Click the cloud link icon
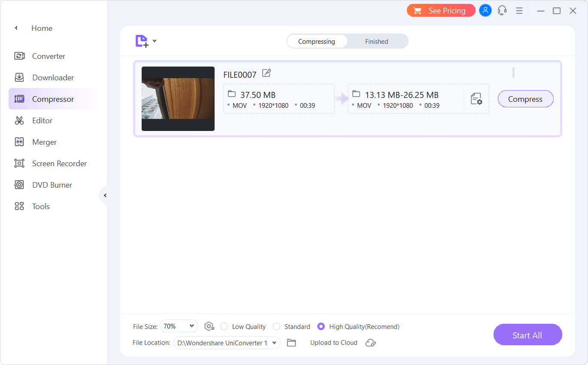 (371, 343)
